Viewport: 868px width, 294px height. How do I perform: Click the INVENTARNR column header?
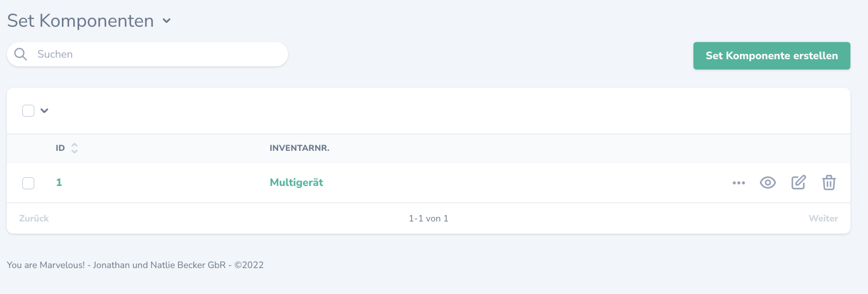[300, 148]
